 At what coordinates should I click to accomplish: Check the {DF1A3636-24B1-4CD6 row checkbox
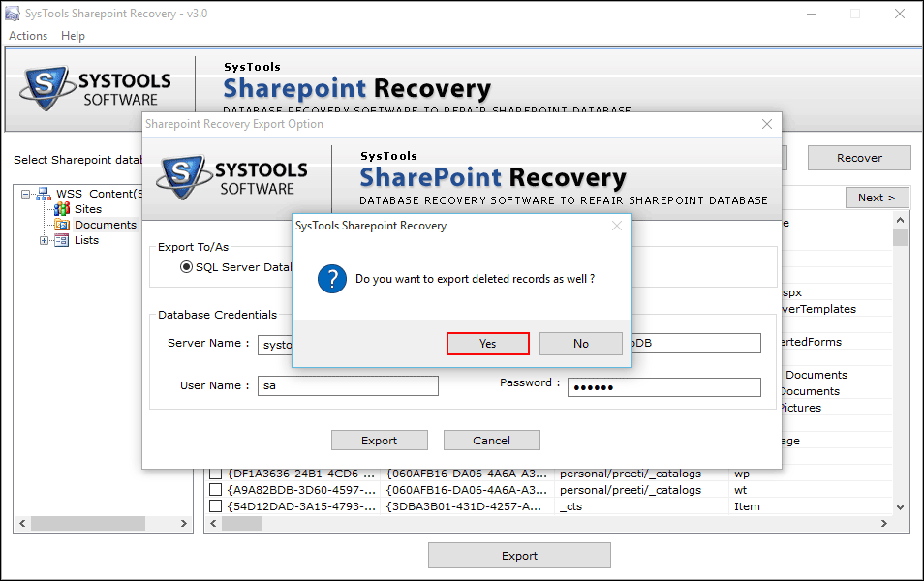point(216,474)
